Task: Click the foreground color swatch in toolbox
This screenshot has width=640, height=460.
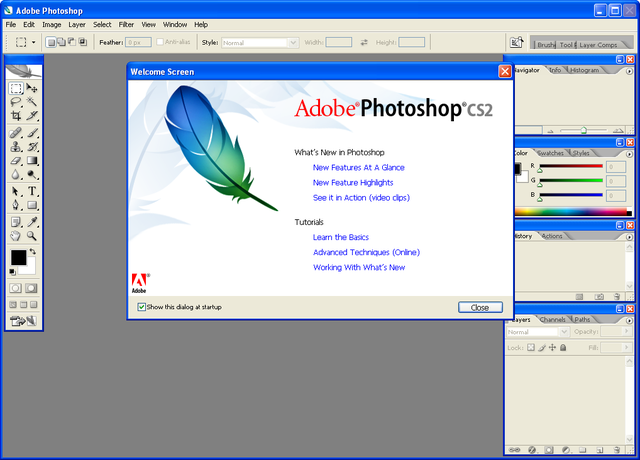Action: [x=18, y=257]
